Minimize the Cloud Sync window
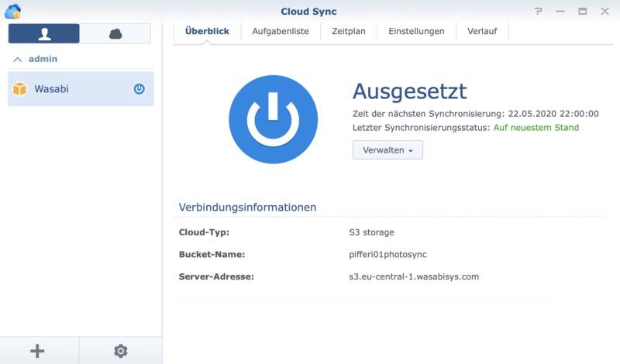Viewport: 620px width, 364px height. tap(560, 11)
